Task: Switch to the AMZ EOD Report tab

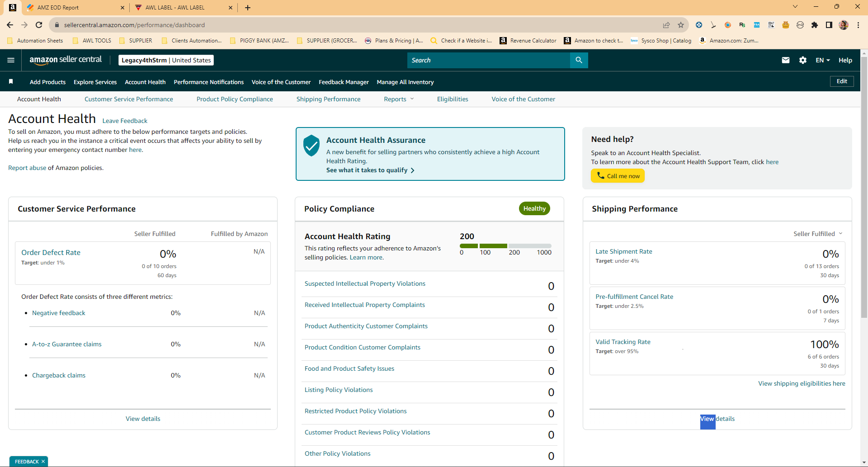Action: (x=75, y=8)
